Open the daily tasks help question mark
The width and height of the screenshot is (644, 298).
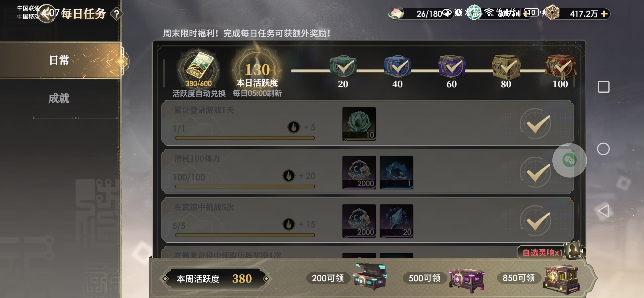116,14
